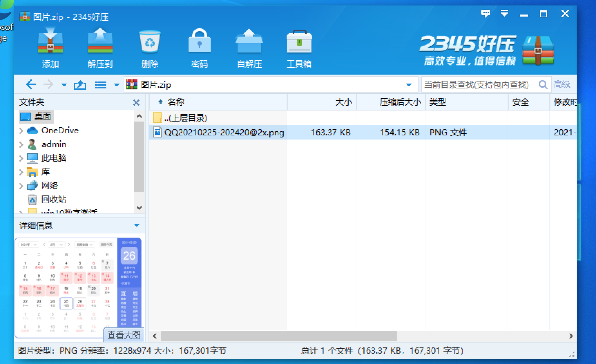Viewport: 596px width, 364px height.
Task: Click the up-one-level folder icon
Action: pyautogui.click(x=80, y=85)
